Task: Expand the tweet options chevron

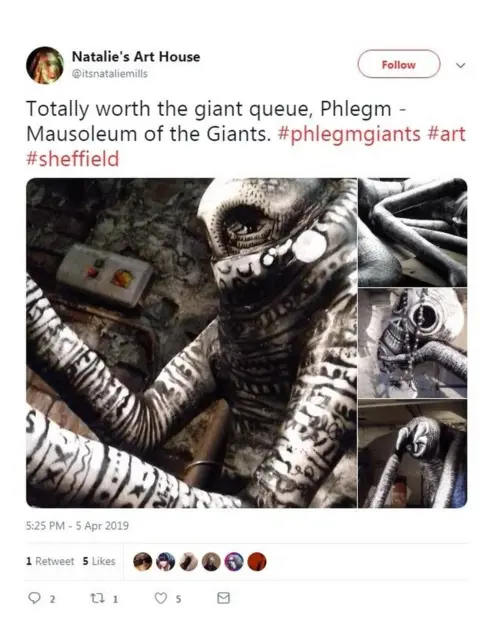Action: click(x=460, y=65)
